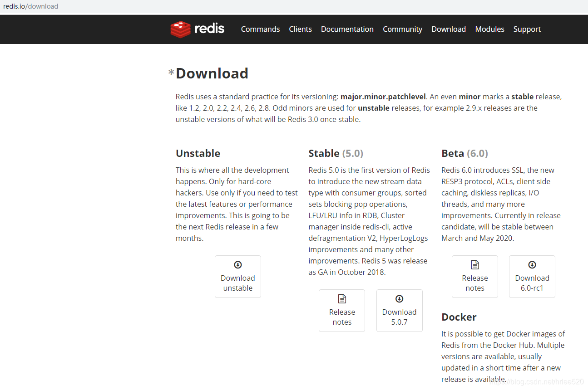Click the "Stable (5.0)" section heading
The height and width of the screenshot is (390, 588).
(x=336, y=153)
